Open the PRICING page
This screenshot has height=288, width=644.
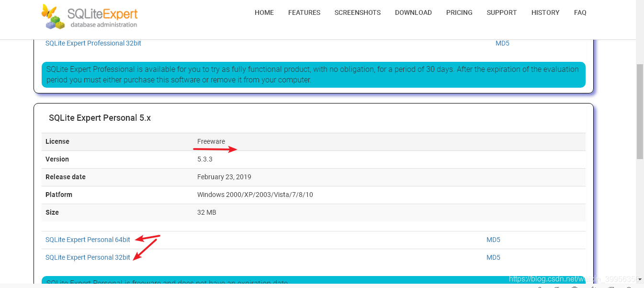coord(459,12)
